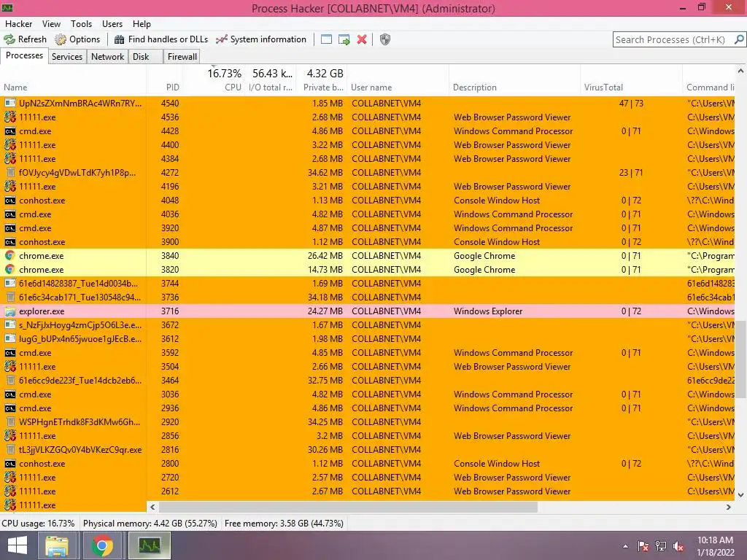The image size is (747, 560).
Task: Click icon of tL3jjVLKZGQv0Y4bVKezC9qr.exe
Action: point(10,449)
